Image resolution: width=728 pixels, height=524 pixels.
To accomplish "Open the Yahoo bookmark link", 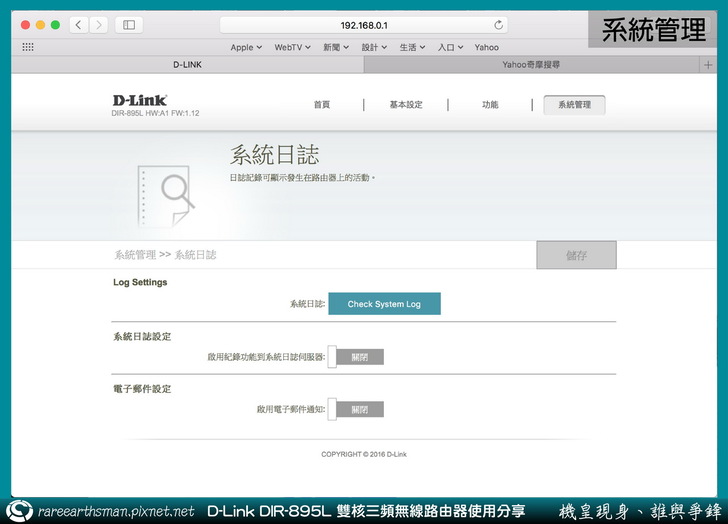I will point(487,47).
